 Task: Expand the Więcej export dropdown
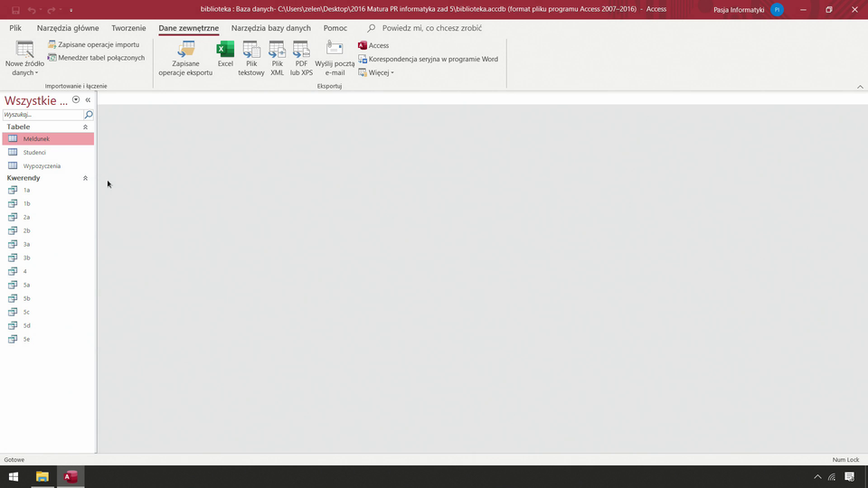pyautogui.click(x=376, y=72)
